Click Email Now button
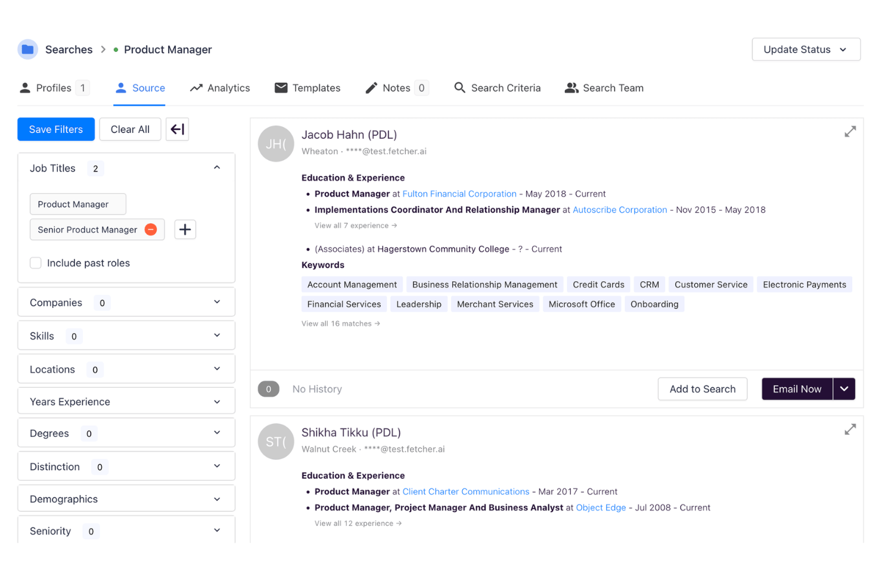Image resolution: width=882 pixels, height=588 pixels. click(797, 389)
